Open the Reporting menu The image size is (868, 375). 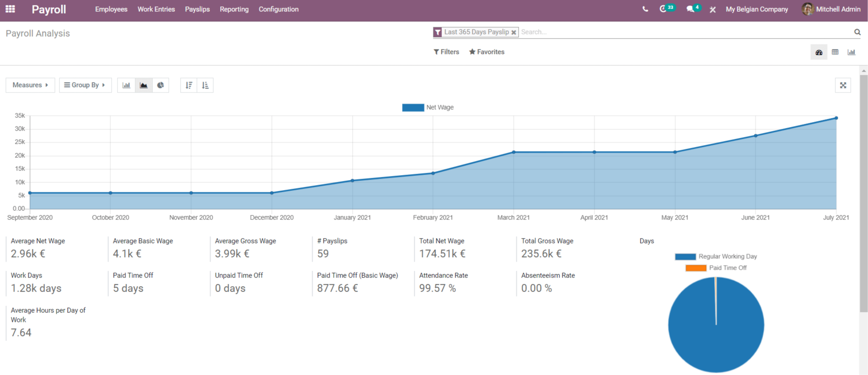pyautogui.click(x=234, y=9)
